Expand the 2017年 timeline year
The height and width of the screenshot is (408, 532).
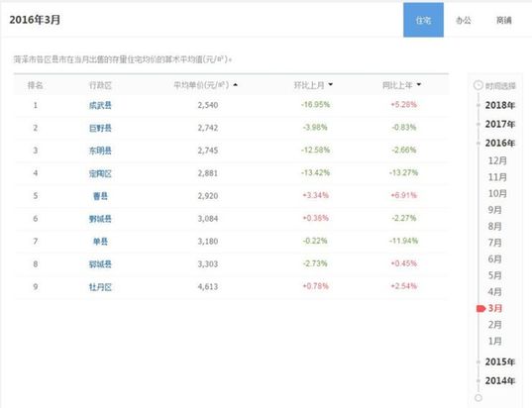coord(499,124)
